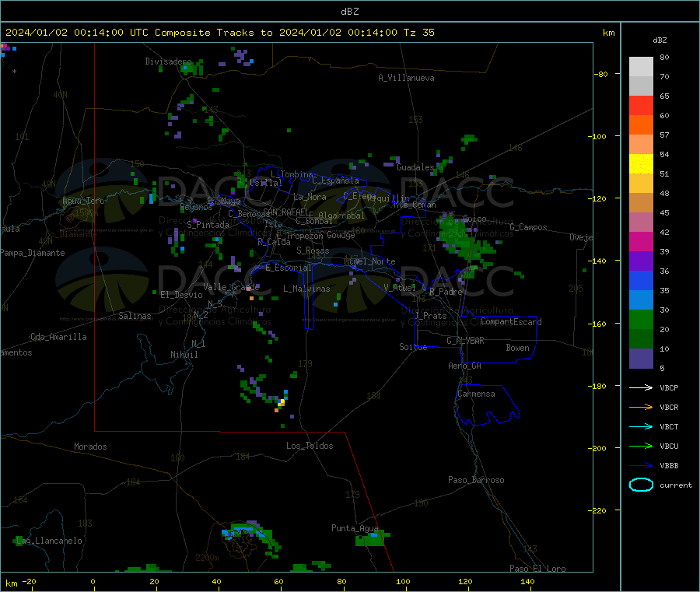700x592 pixels.
Task: Click the green VBCU arrow icon
Action: click(641, 446)
